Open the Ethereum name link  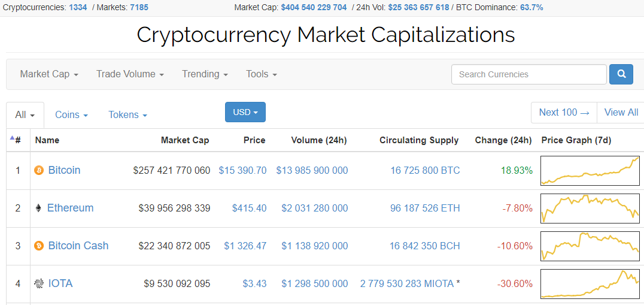coord(70,208)
